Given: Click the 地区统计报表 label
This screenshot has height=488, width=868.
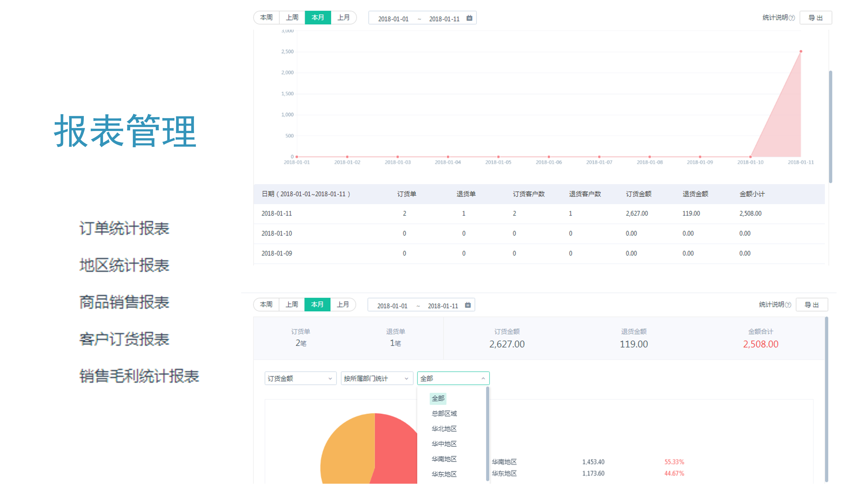Looking at the screenshot, I should pyautogui.click(x=124, y=265).
